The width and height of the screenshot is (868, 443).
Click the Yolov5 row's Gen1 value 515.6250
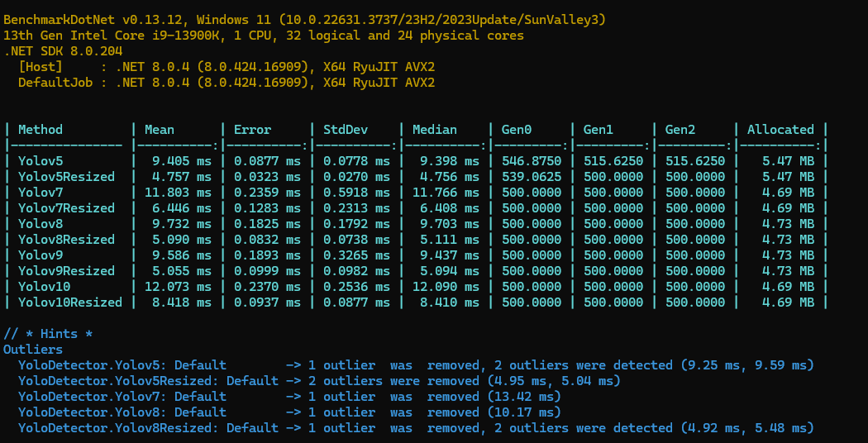[x=613, y=161]
